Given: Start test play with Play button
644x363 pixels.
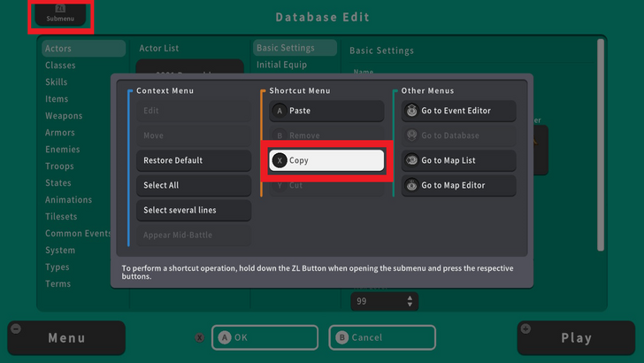Looking at the screenshot, I should [576, 338].
